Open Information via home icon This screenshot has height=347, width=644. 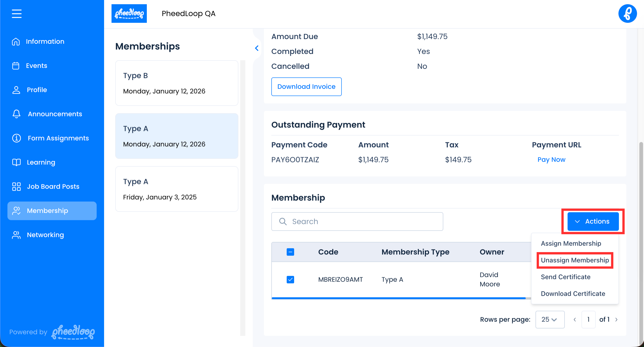coord(16,42)
